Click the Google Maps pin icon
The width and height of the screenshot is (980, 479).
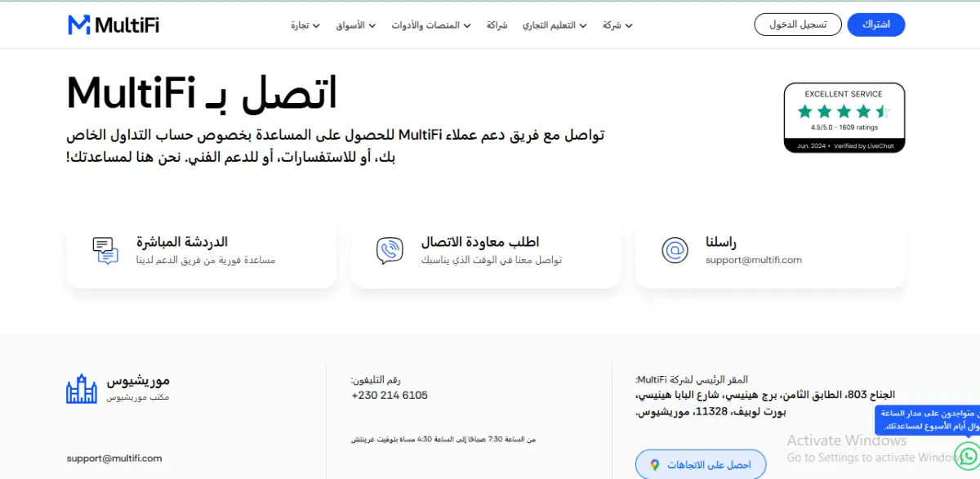[x=654, y=465]
